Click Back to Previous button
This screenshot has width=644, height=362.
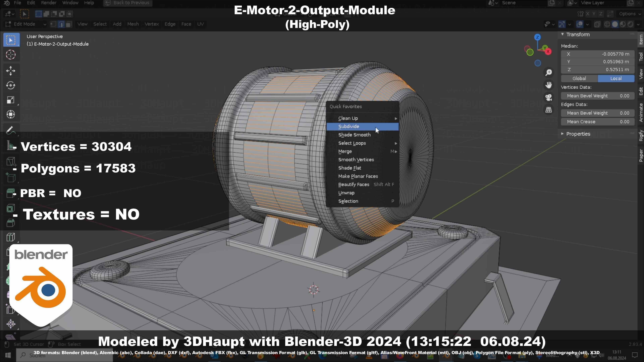(x=127, y=3)
